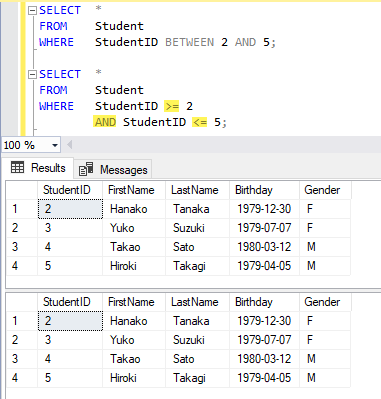Click Takagi cell in first result grid
381x399 pixels.
(x=197, y=266)
